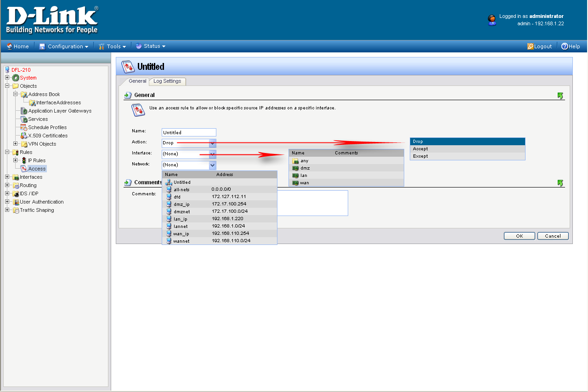Click the IP Rules traffic light icon
This screenshot has width=588, height=392.
point(24,160)
